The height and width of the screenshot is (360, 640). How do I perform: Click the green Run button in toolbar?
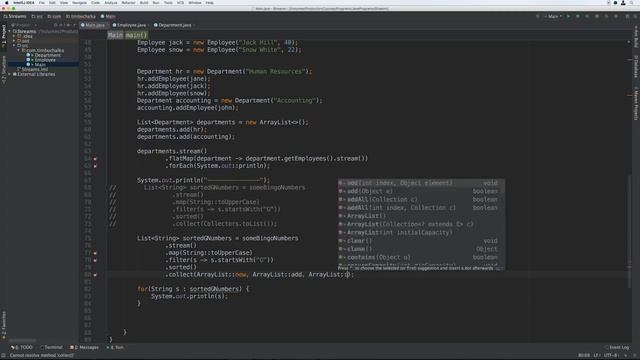[x=568, y=16]
